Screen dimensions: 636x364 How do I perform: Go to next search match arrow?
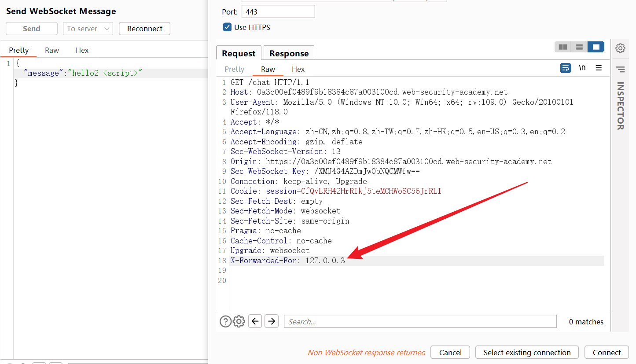pyautogui.click(x=272, y=321)
